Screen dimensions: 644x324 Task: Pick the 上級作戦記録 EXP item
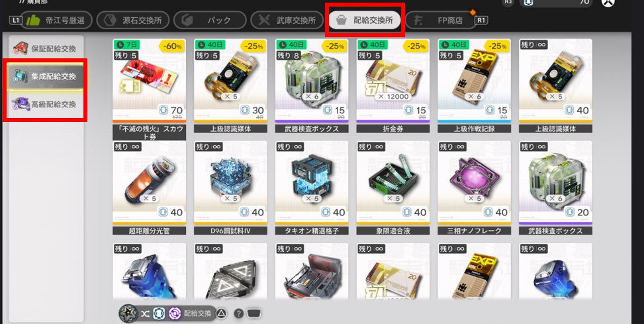(x=475, y=86)
